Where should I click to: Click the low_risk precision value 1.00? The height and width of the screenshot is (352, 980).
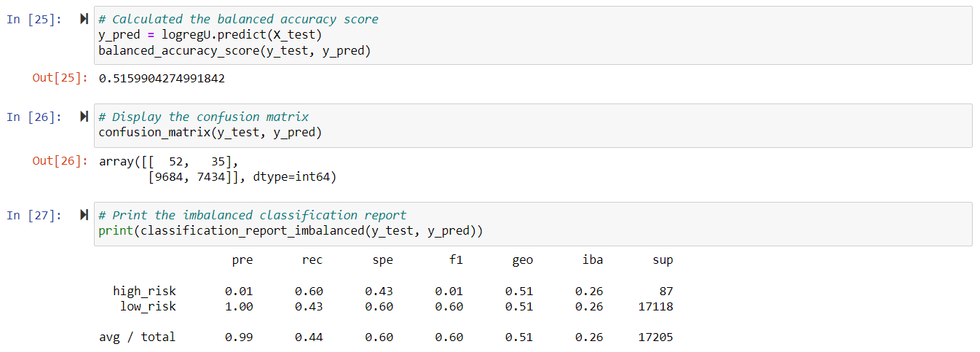tap(239, 307)
